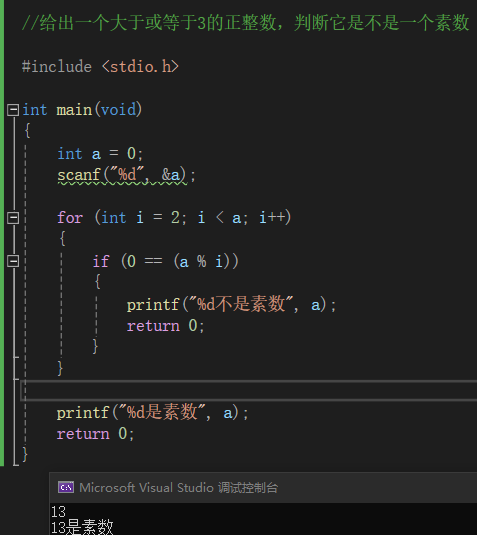477x535 pixels.
Task: Click the main function name
Action: coord(74,110)
